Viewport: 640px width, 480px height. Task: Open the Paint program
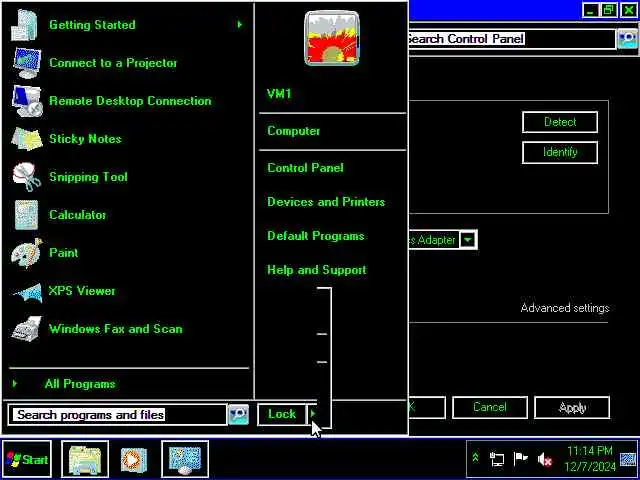point(64,253)
